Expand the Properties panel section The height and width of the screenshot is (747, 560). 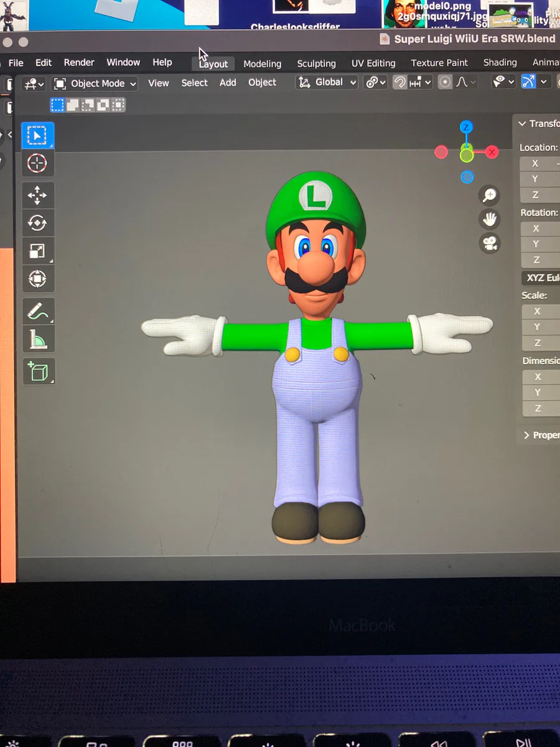pos(540,435)
